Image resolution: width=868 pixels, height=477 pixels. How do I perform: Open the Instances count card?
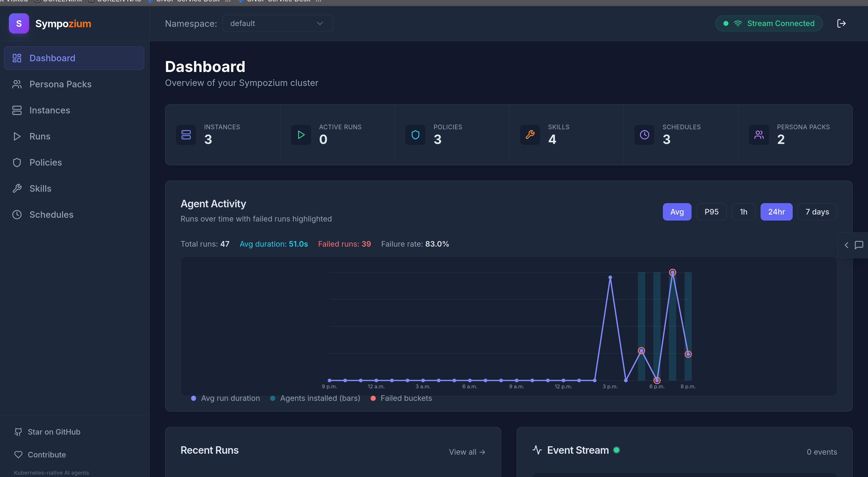click(222, 135)
